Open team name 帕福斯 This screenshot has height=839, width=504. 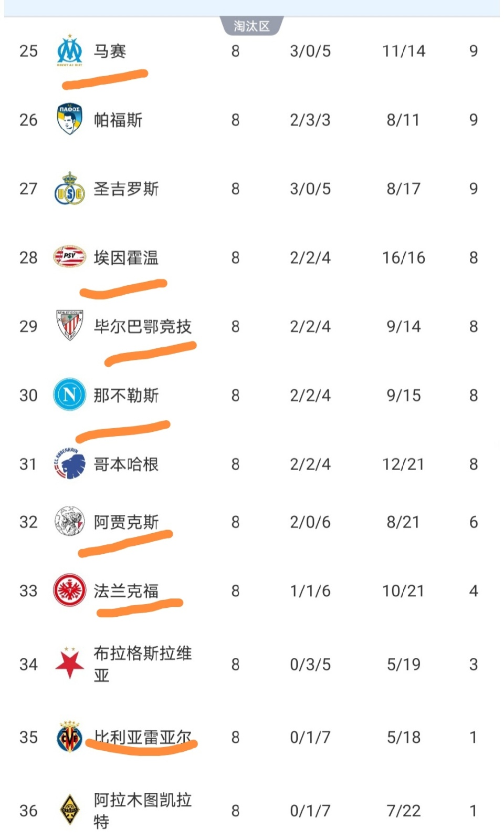pyautogui.click(x=118, y=120)
